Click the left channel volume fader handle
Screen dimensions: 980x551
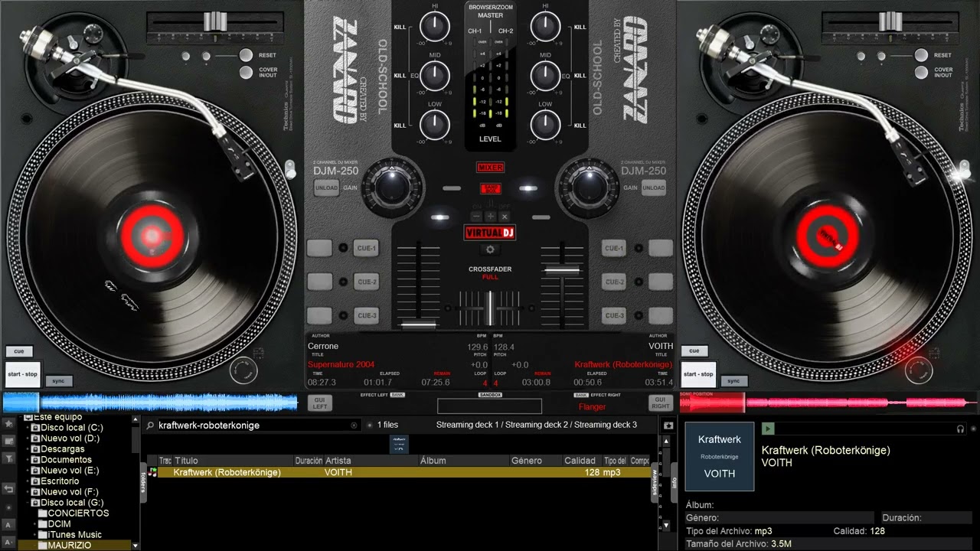tap(418, 324)
